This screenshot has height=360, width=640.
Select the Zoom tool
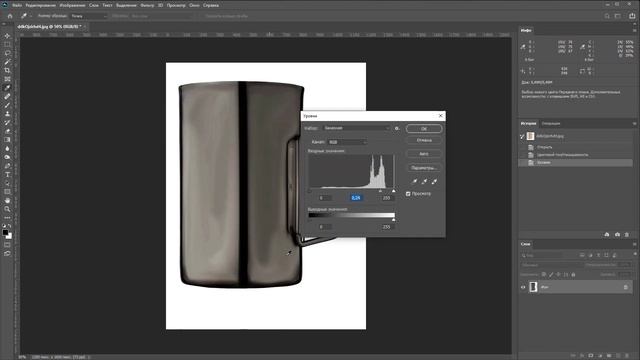pos(7,209)
